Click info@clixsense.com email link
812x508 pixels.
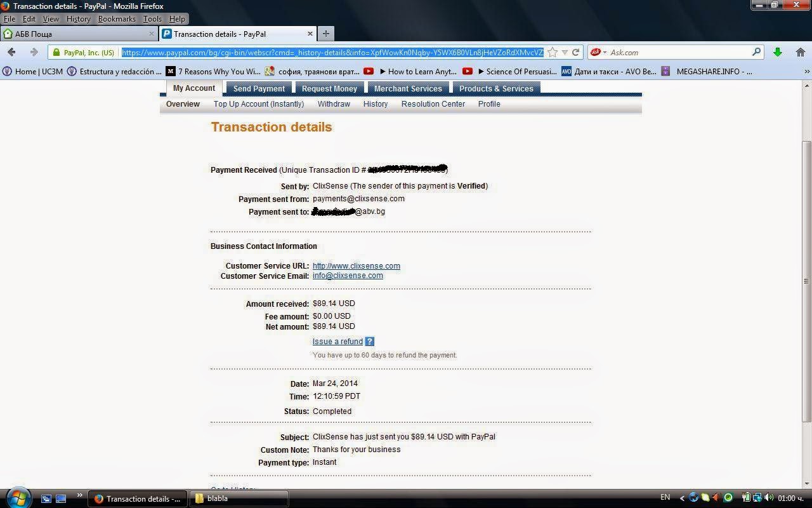coord(348,276)
